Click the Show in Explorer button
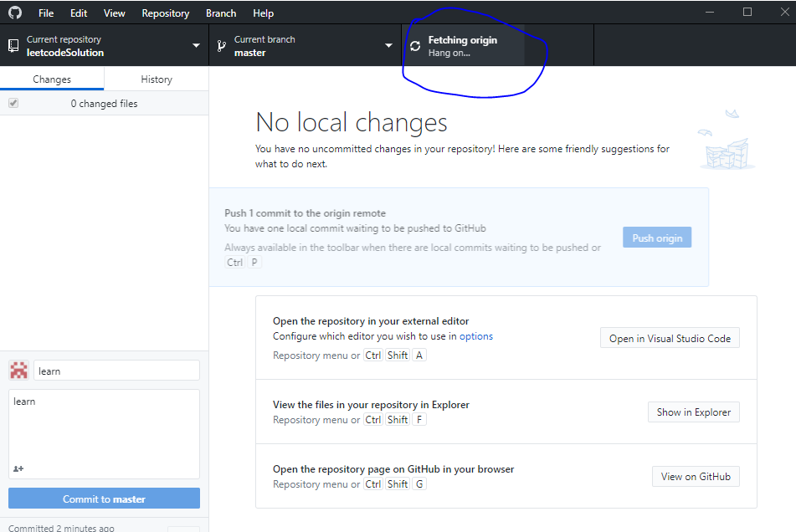 coord(693,412)
